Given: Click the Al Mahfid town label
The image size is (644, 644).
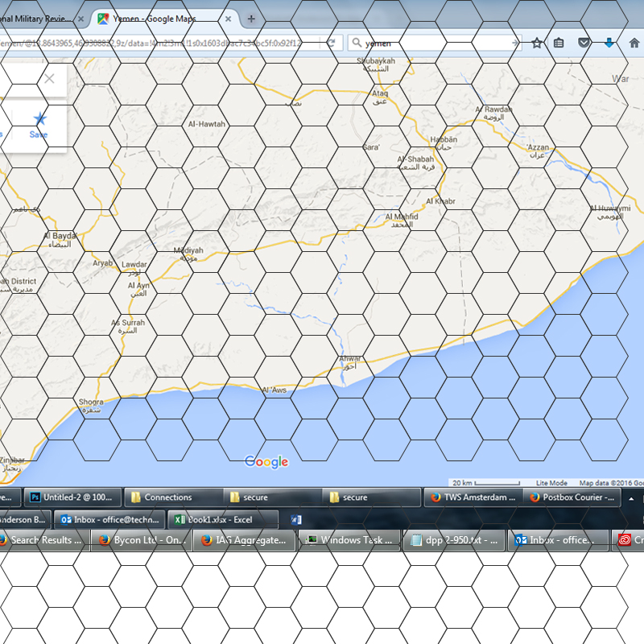Looking at the screenshot, I should [x=402, y=220].
